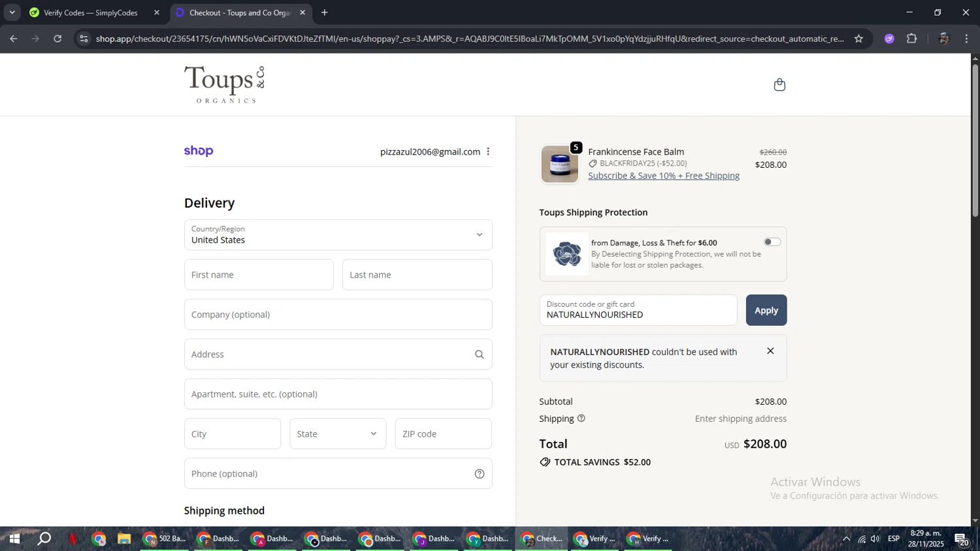Open File Explorer from the taskbar
The height and width of the screenshot is (551, 980).
coord(124,539)
